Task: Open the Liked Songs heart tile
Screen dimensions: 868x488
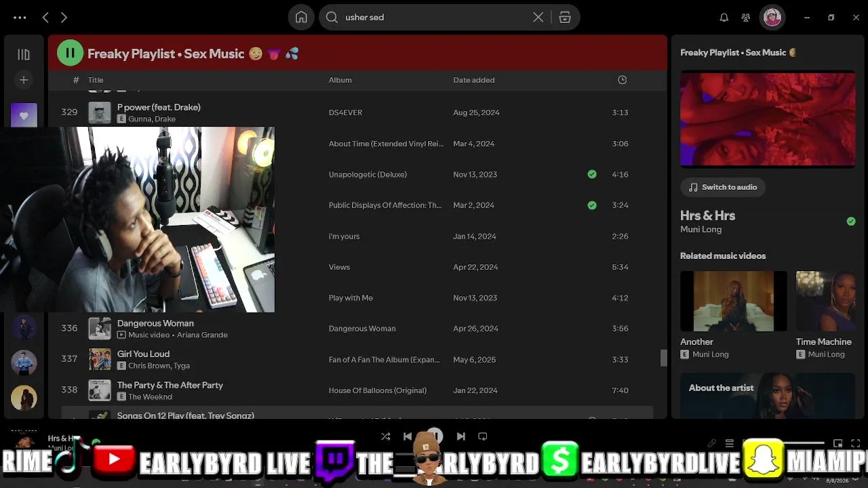Action: [24, 115]
